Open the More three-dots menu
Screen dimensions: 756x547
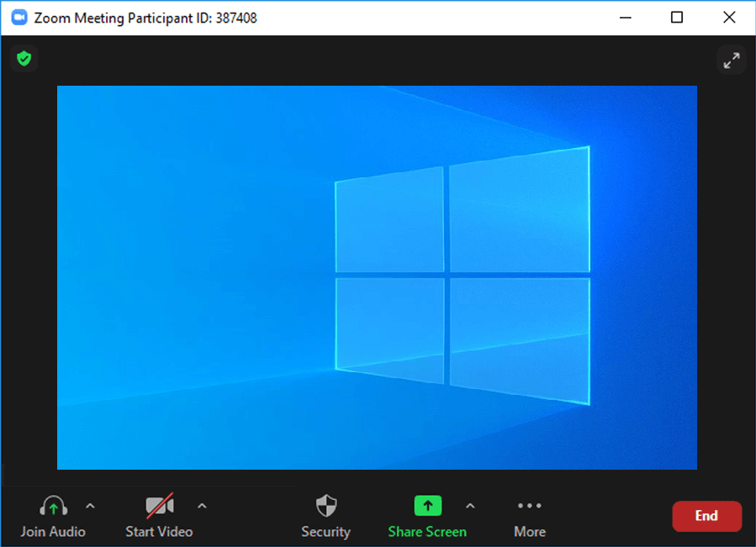(x=530, y=506)
